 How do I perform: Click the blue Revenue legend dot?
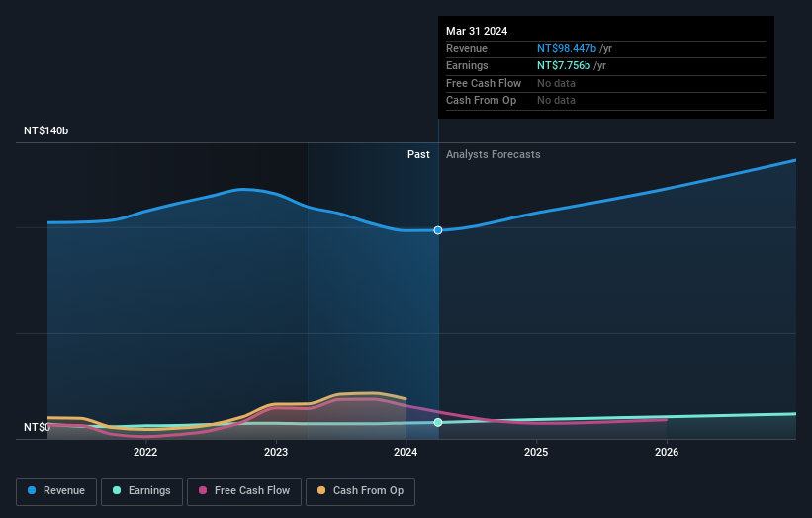pyautogui.click(x=32, y=490)
